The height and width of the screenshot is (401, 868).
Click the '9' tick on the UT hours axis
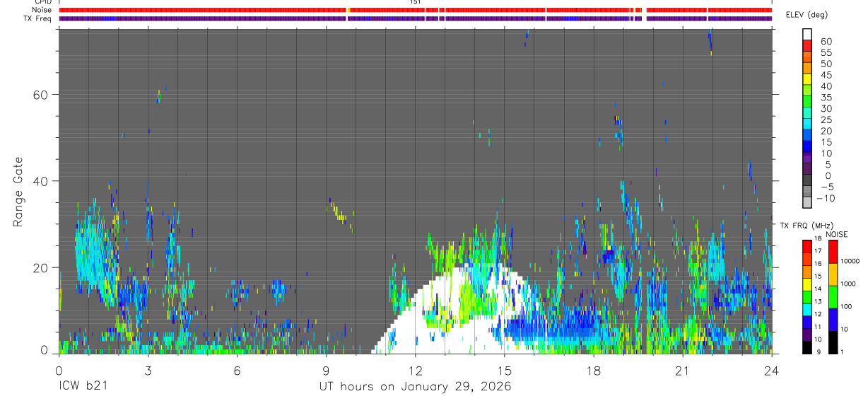click(x=326, y=370)
